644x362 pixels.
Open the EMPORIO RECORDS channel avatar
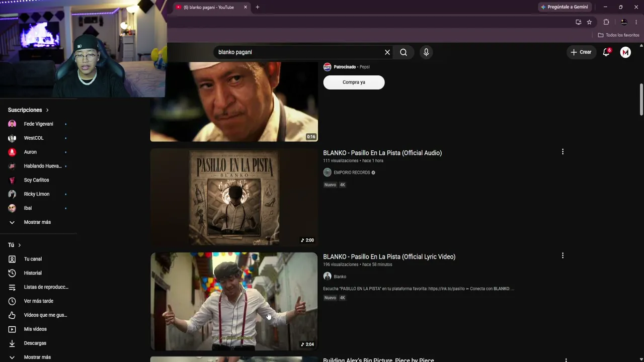[327, 172]
